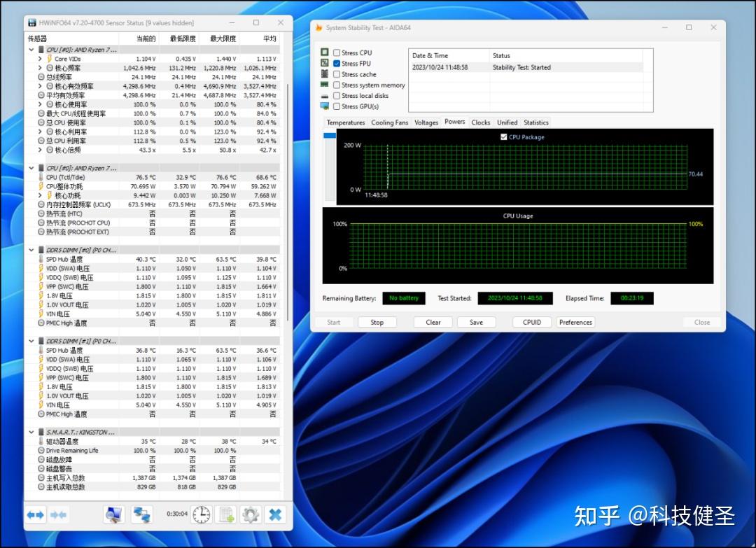The height and width of the screenshot is (548, 756).
Task: Expand 核心倍频 row
Action: click(40, 150)
